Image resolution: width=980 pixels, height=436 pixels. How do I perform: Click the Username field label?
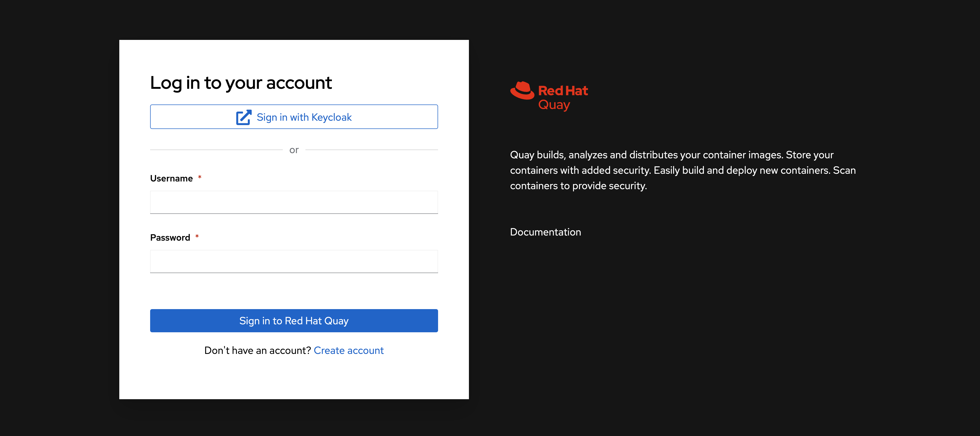click(x=171, y=179)
